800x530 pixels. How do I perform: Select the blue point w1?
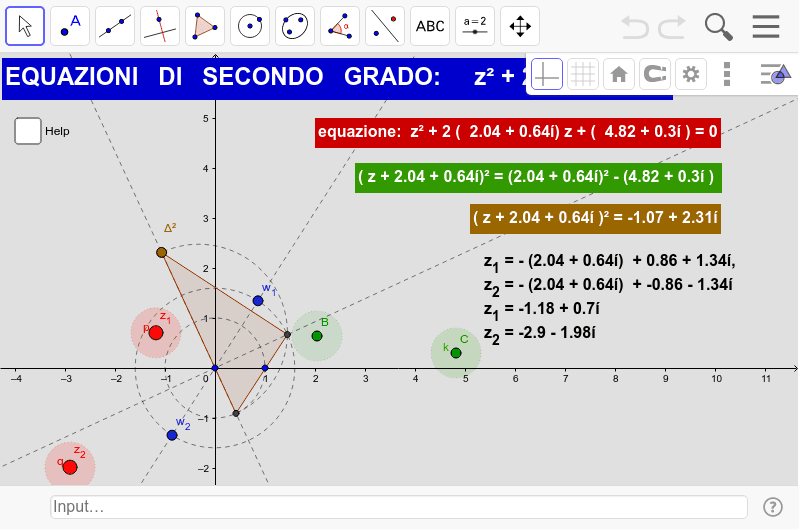tap(258, 301)
